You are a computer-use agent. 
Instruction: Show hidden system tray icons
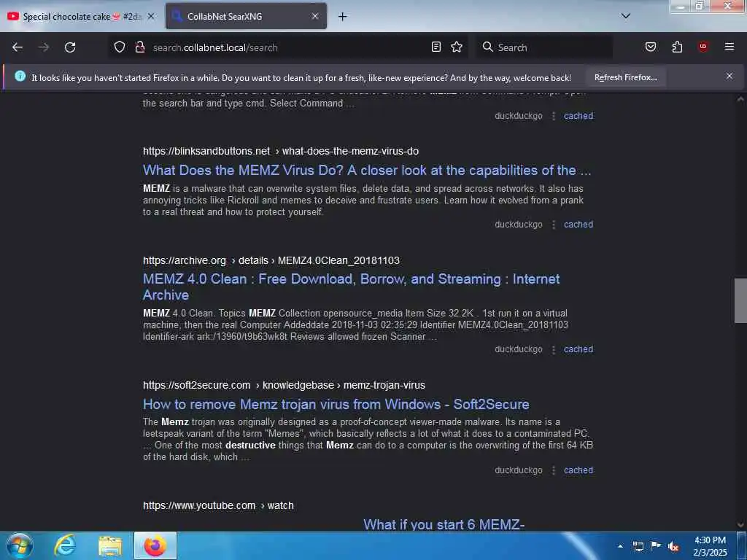pyautogui.click(x=620, y=546)
